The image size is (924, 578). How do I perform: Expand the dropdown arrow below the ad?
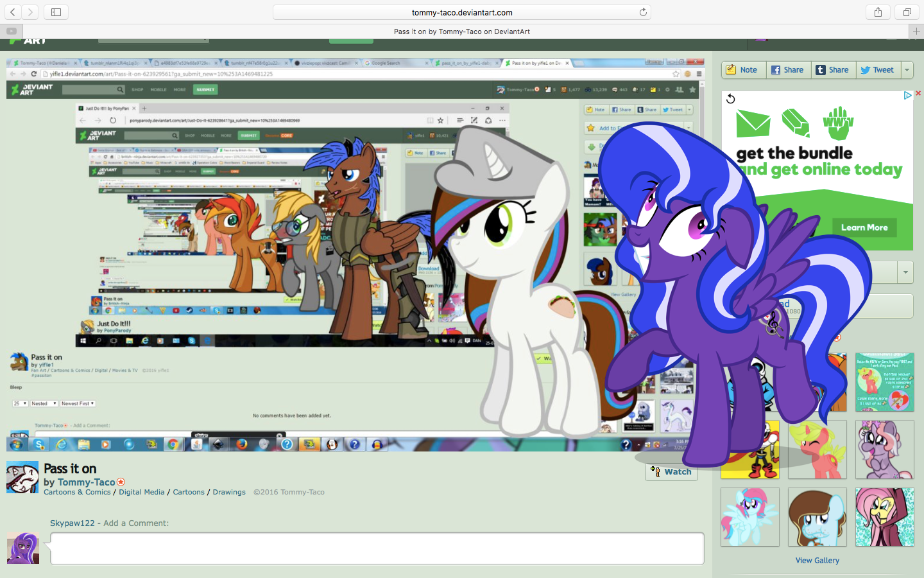point(905,272)
